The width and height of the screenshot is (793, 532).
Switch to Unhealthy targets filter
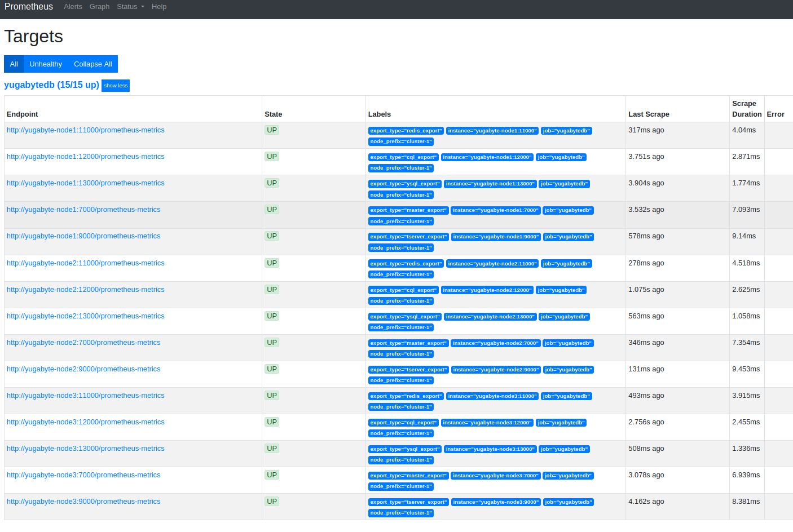pos(46,64)
